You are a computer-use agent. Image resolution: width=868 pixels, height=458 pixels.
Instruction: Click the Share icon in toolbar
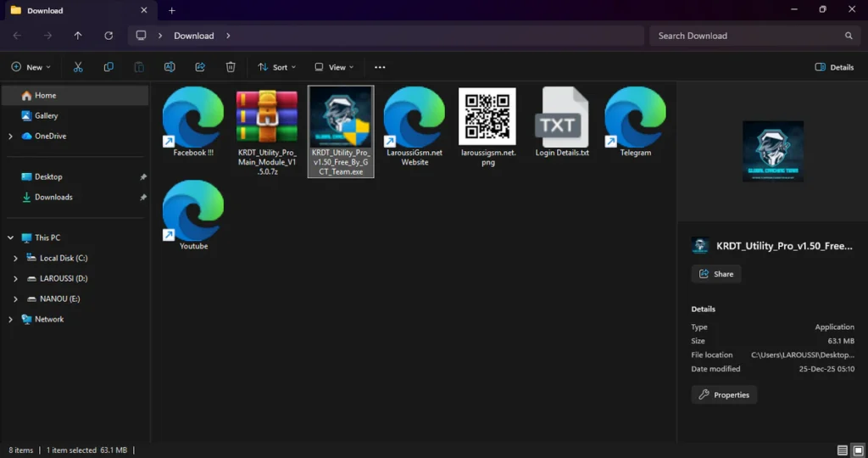(200, 67)
